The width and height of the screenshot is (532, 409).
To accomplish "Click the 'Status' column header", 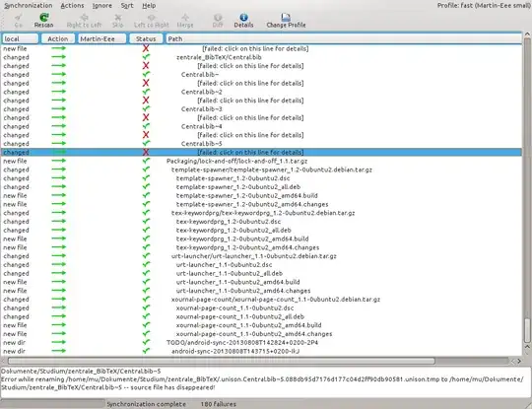I will [x=146, y=38].
